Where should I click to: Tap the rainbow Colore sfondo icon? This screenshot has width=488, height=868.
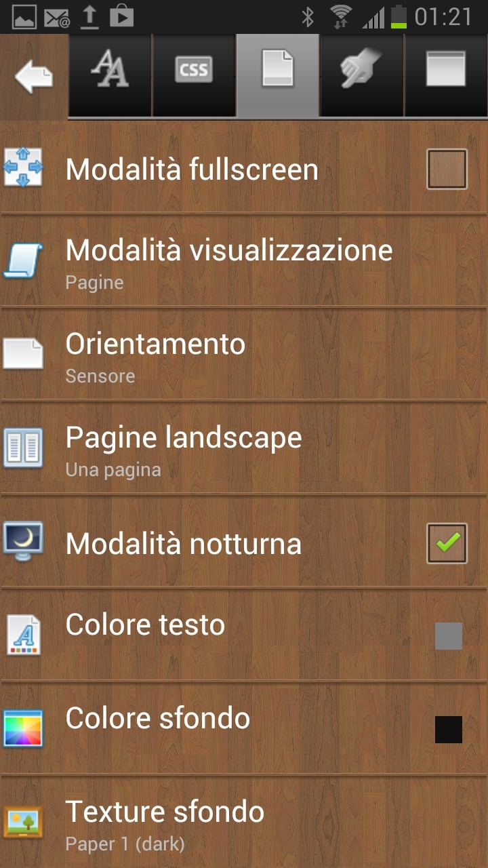pyautogui.click(x=23, y=729)
